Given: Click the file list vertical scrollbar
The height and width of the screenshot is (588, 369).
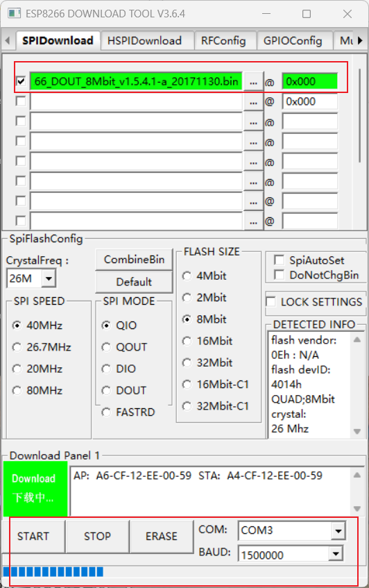Looking at the screenshot, I should [x=360, y=115].
